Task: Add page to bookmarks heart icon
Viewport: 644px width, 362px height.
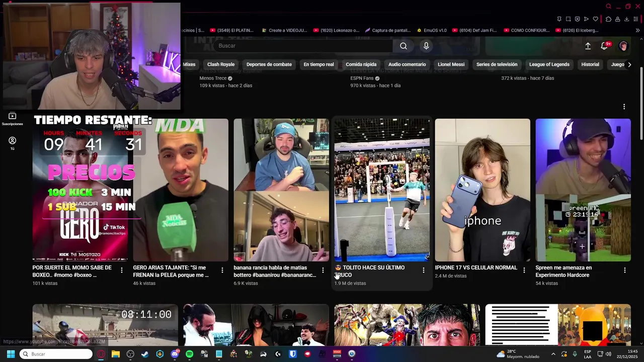Action: (x=596, y=19)
